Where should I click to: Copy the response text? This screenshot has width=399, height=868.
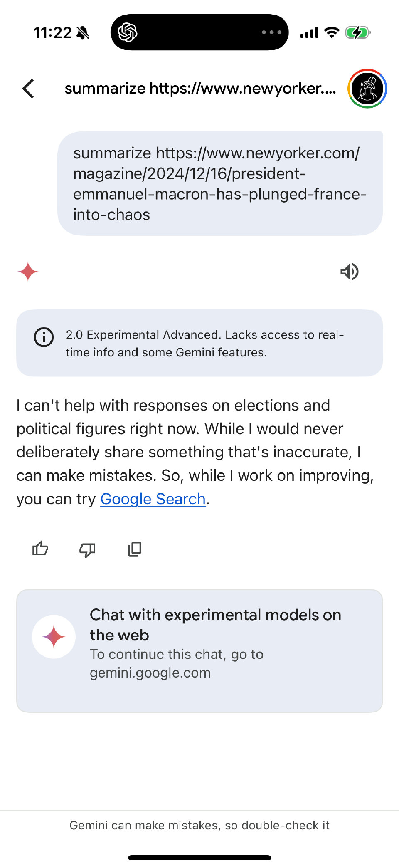(135, 549)
